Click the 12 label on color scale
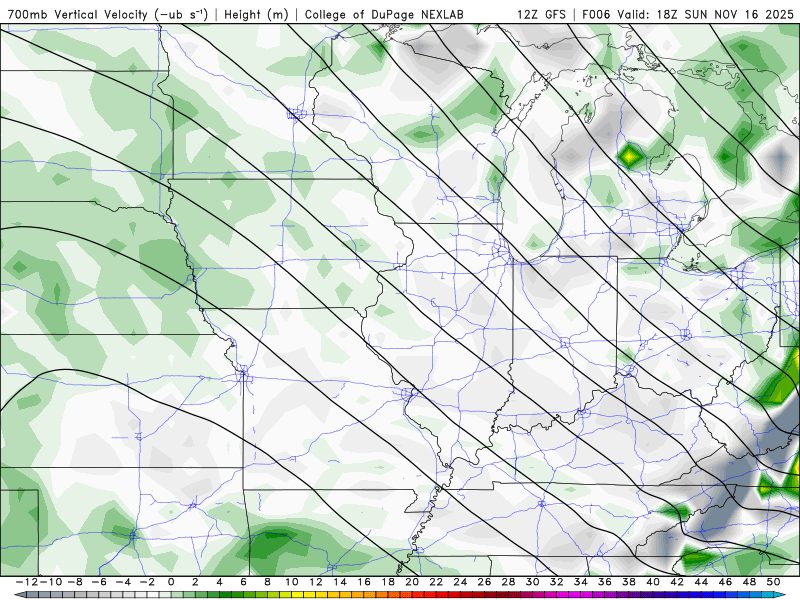This screenshot has width=800, height=600. pyautogui.click(x=316, y=582)
